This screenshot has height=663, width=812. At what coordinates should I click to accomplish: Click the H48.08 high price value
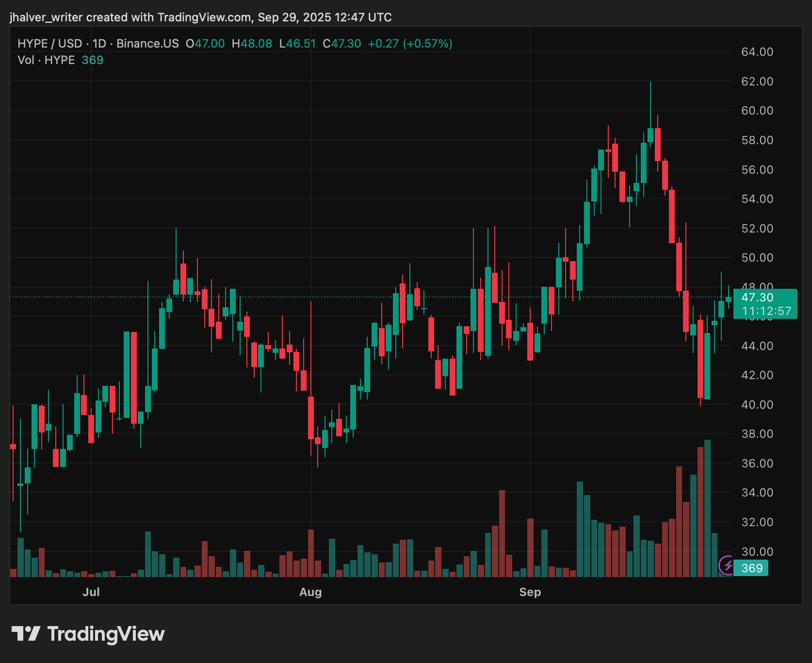coord(252,43)
